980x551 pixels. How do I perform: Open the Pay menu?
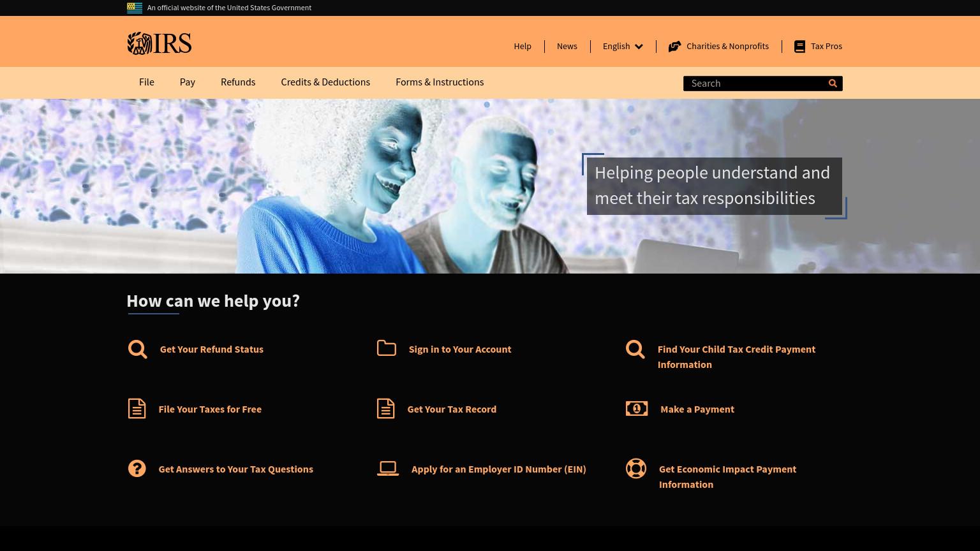[188, 82]
